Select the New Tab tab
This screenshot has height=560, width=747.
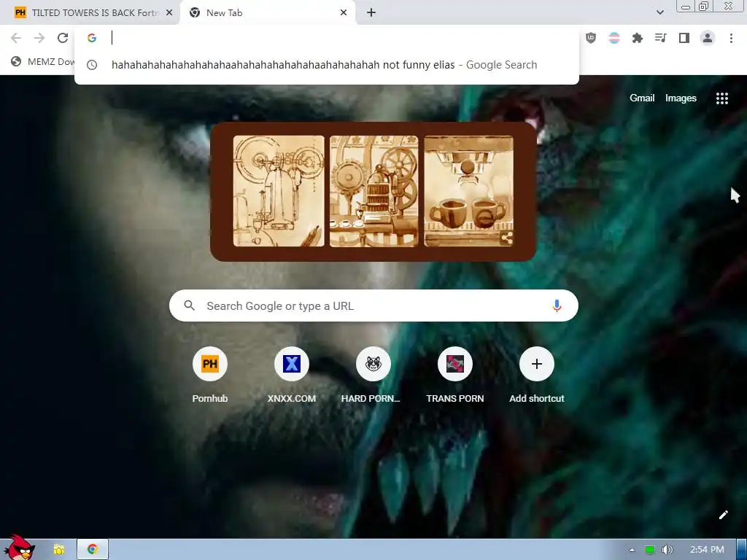tap(267, 13)
